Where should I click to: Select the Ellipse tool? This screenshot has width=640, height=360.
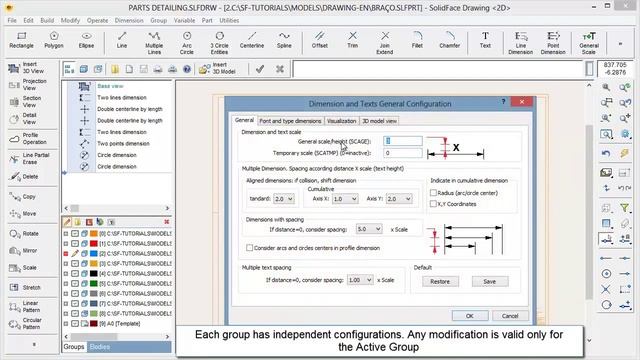86,40
